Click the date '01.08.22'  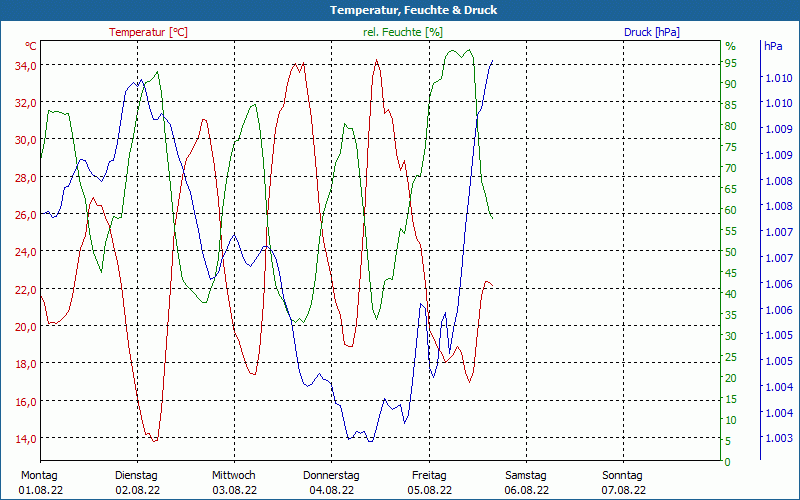point(41,490)
